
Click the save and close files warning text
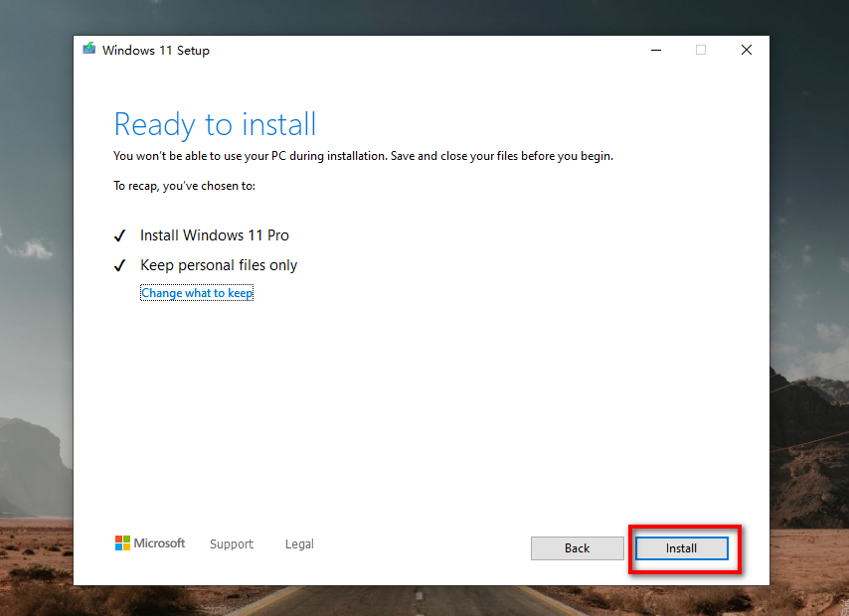point(363,156)
